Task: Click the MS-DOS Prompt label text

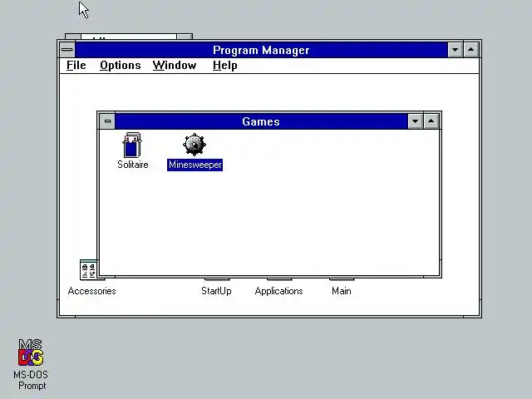Action: (31, 380)
